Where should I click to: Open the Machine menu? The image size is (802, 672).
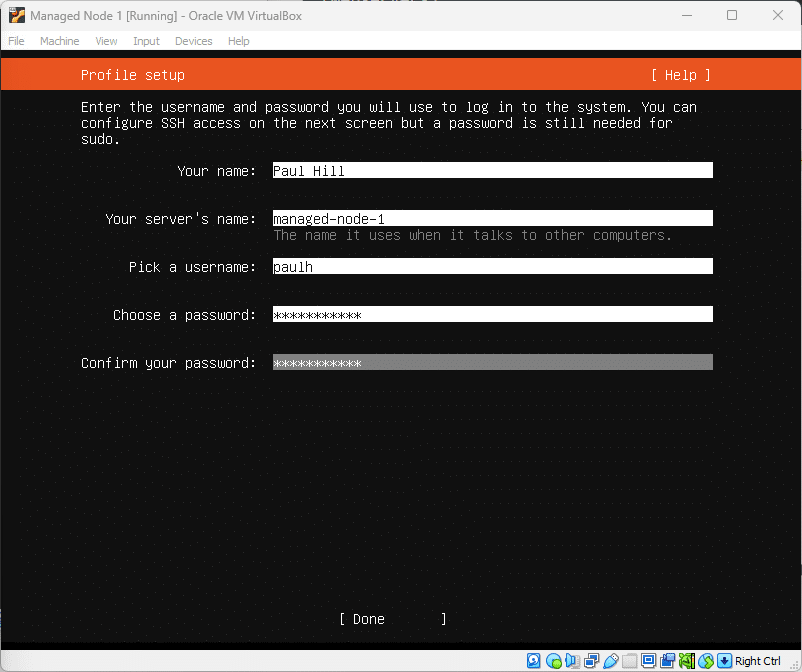pyautogui.click(x=59, y=41)
